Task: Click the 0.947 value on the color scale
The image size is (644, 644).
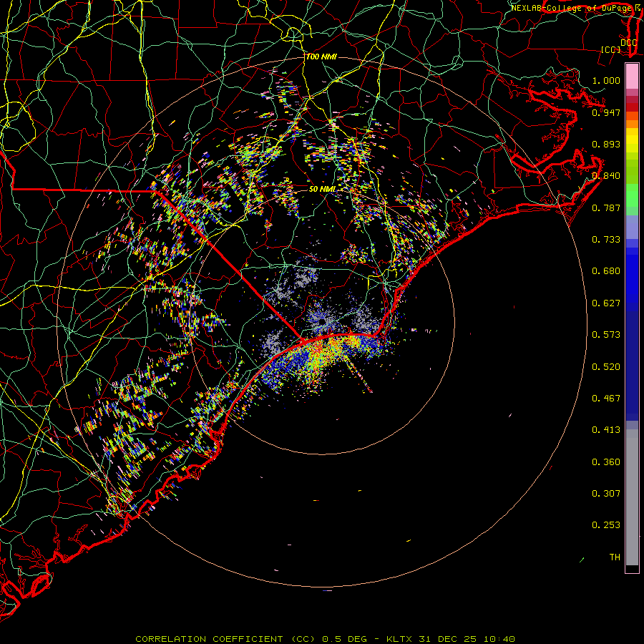Action: click(606, 112)
